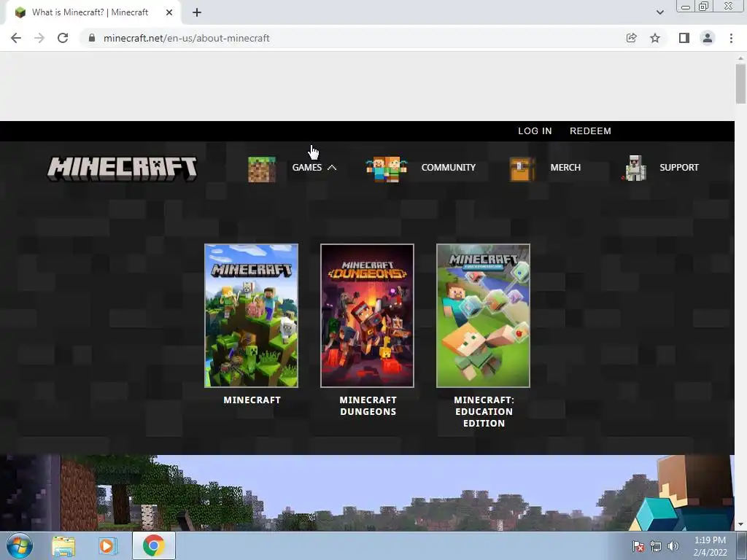Open the Windows Start menu
The image size is (747, 560).
(x=20, y=545)
